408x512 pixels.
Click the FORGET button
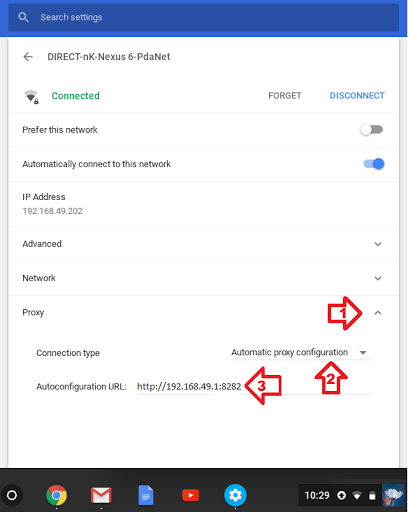pyautogui.click(x=285, y=96)
